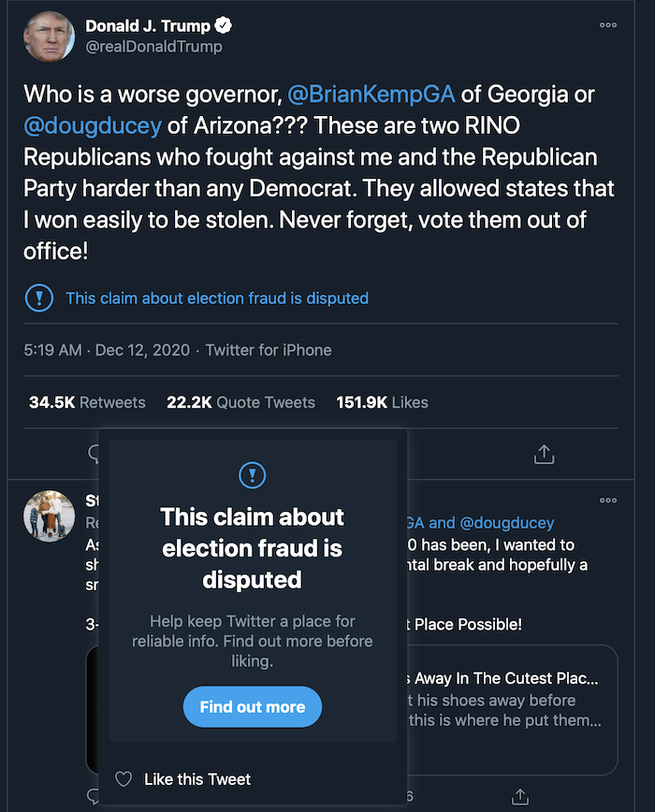This screenshot has width=655, height=812.
Task: Click the reply bubble icon under the reply tweet
Action: pyautogui.click(x=94, y=796)
